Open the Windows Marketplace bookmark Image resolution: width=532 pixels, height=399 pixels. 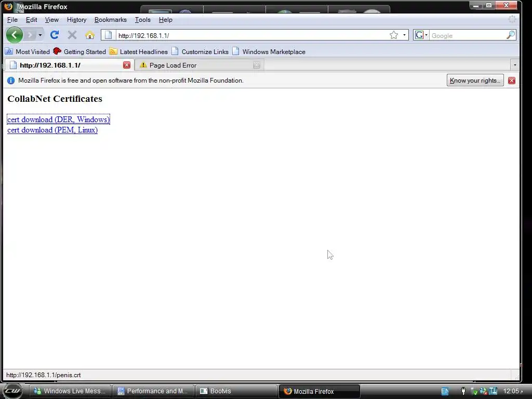269,51
